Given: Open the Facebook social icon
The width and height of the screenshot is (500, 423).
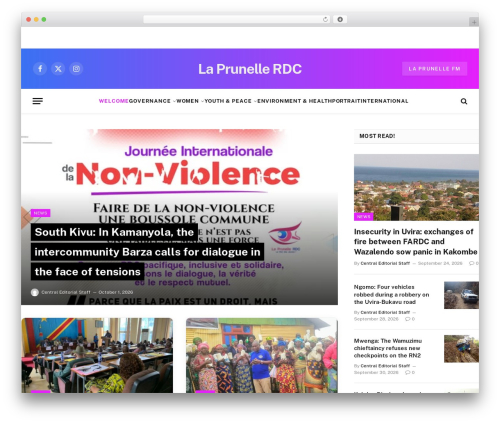Looking at the screenshot, I should click(x=40, y=69).
